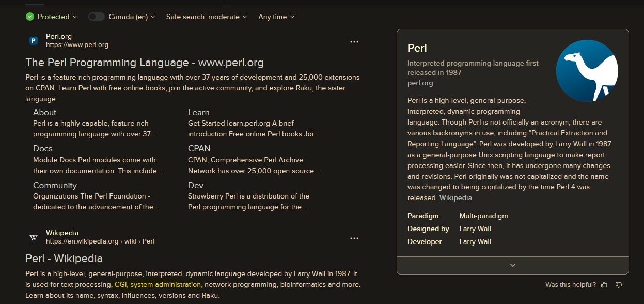Click the Designed by label

[x=428, y=229]
